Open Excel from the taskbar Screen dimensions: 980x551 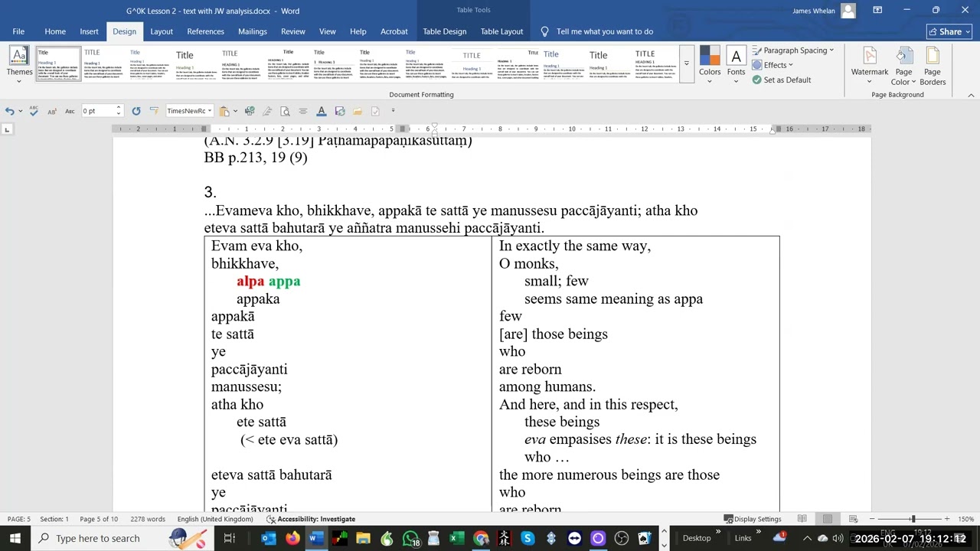click(457, 538)
